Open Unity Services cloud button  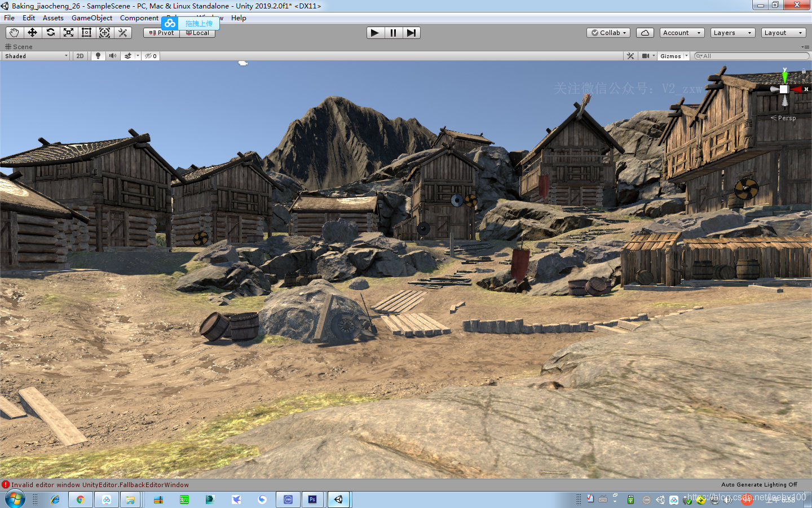pos(645,33)
